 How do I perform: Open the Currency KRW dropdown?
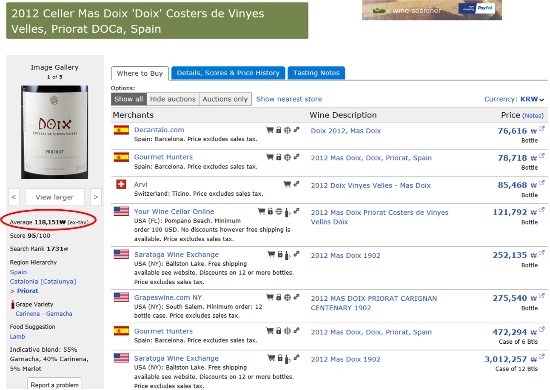tap(514, 99)
